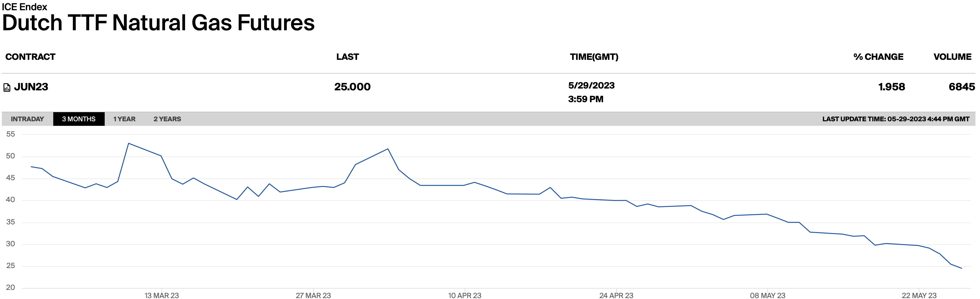Click the 10 APR 23 axis label

pyautogui.click(x=465, y=295)
